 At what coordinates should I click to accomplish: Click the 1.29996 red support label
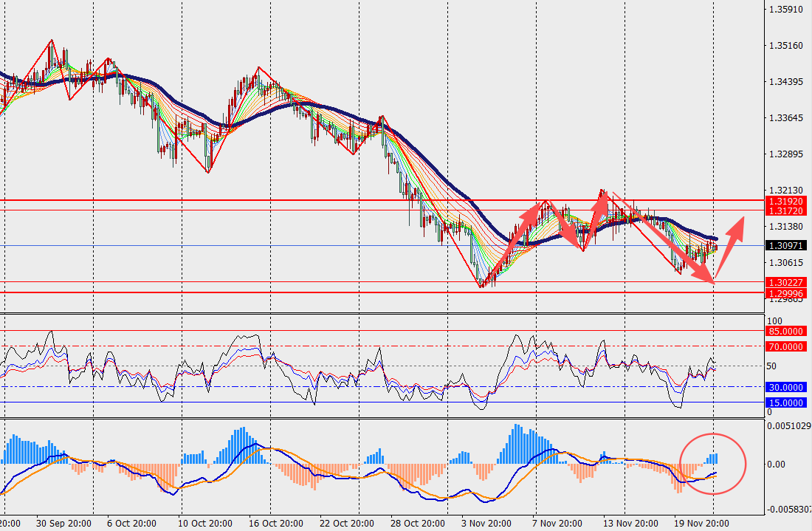[x=785, y=293]
